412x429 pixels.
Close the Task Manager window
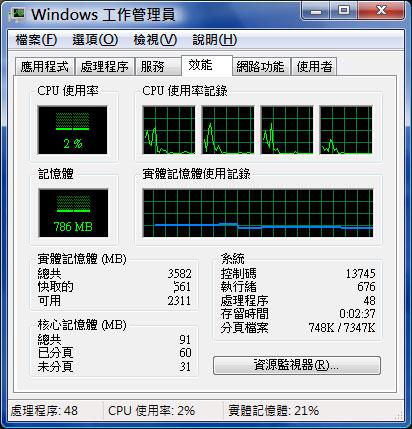pos(381,11)
